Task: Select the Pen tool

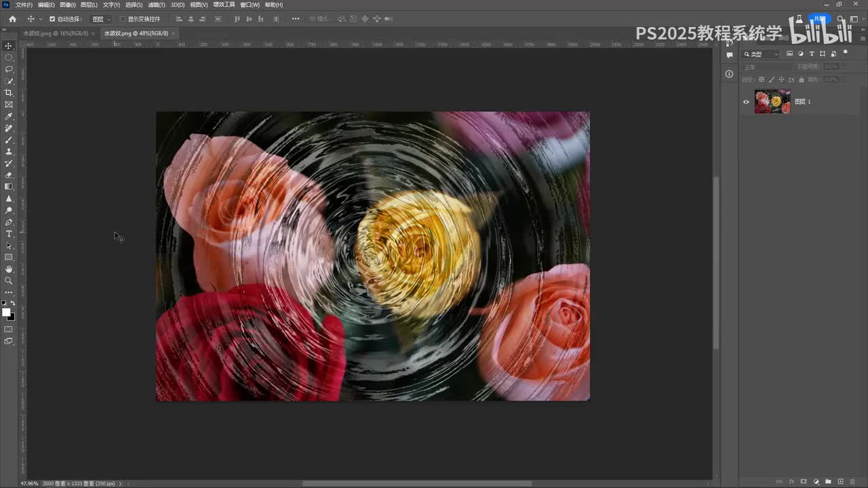Action: pos(9,222)
